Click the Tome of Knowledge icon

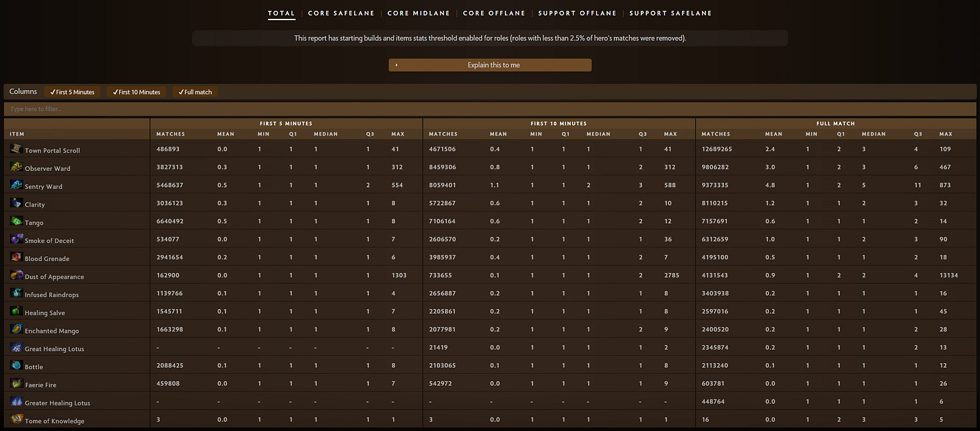point(16,420)
